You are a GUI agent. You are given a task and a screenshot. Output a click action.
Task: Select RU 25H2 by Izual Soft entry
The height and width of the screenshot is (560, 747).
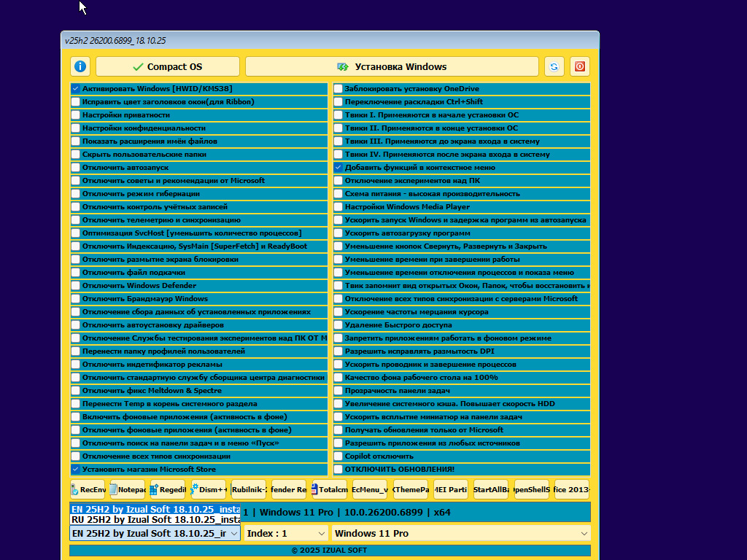(x=155, y=520)
